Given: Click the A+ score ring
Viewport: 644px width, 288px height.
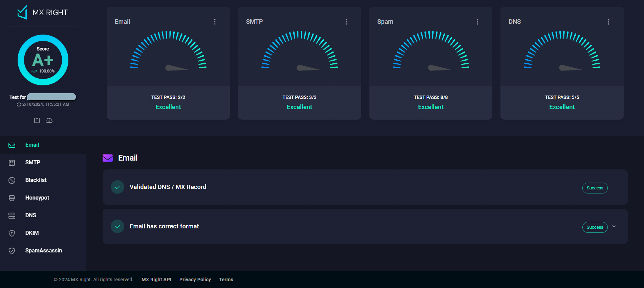Looking at the screenshot, I should point(43,60).
